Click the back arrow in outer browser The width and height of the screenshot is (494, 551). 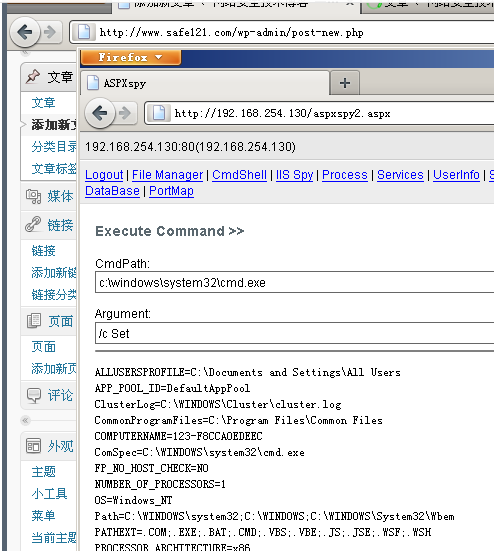25,32
